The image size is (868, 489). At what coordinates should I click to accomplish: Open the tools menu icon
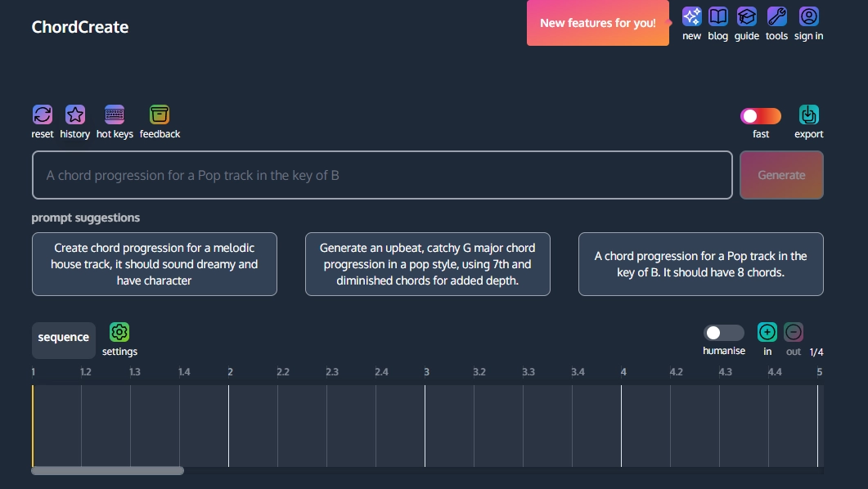pyautogui.click(x=776, y=16)
